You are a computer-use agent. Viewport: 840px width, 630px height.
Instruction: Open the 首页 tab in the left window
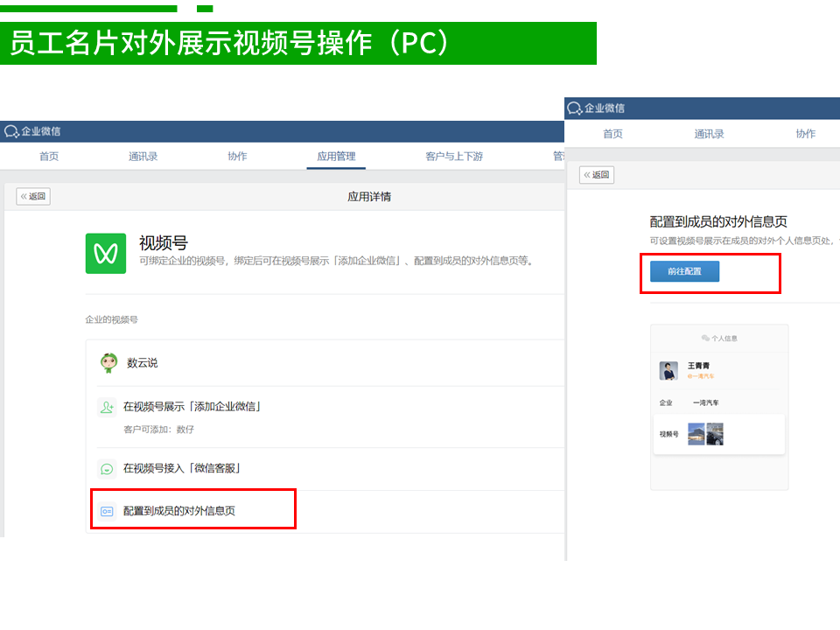click(x=49, y=157)
